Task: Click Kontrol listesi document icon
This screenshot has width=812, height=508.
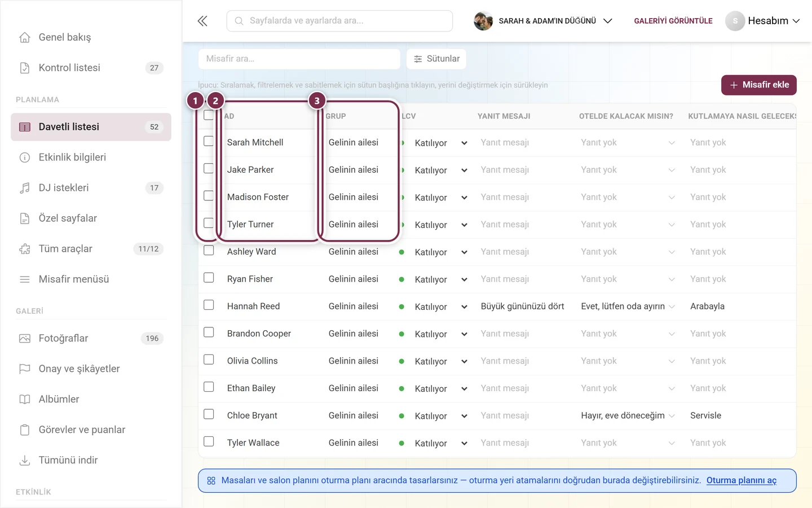Action: tap(25, 68)
